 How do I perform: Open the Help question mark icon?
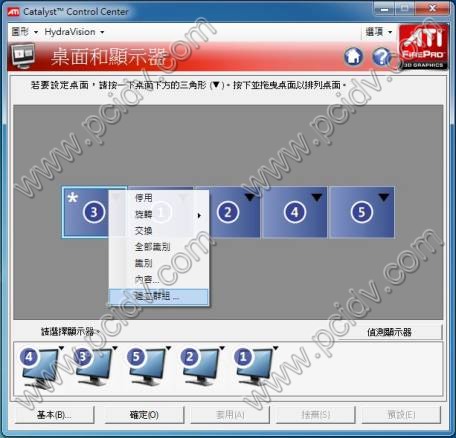(382, 56)
